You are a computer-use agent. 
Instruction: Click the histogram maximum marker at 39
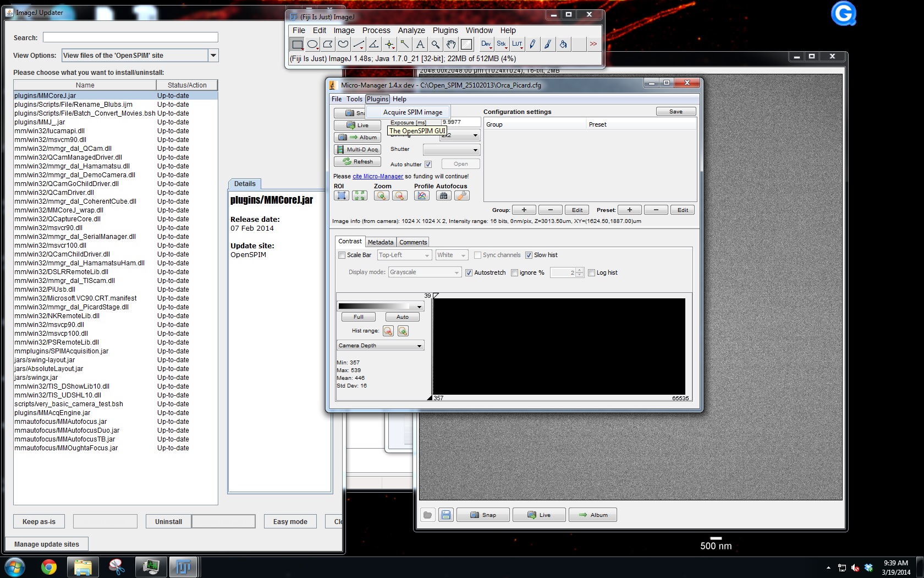(436, 296)
